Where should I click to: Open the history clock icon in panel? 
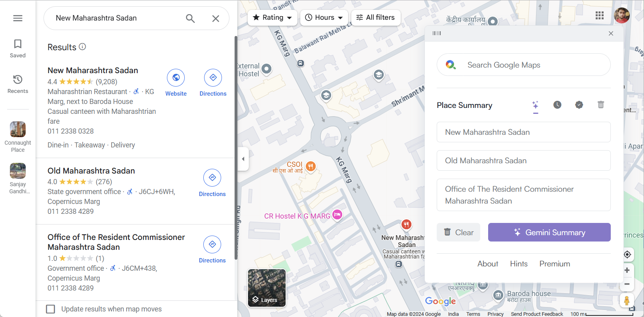(x=557, y=105)
